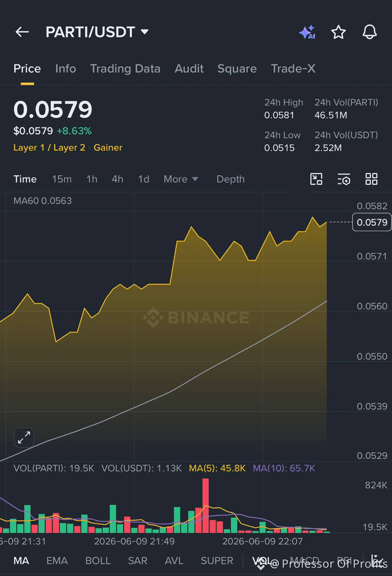Select the 4h chart interval
This screenshot has height=576, width=392.
tap(117, 179)
